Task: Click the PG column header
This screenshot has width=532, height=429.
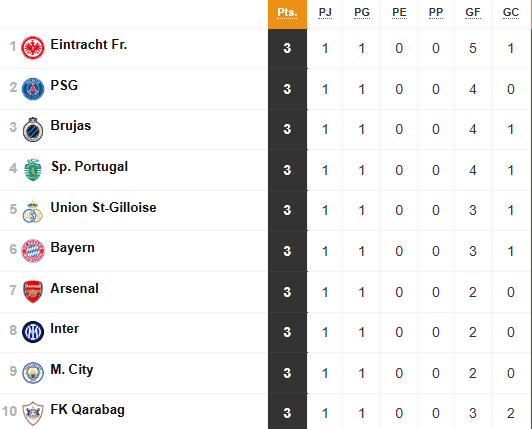Action: [x=362, y=12]
